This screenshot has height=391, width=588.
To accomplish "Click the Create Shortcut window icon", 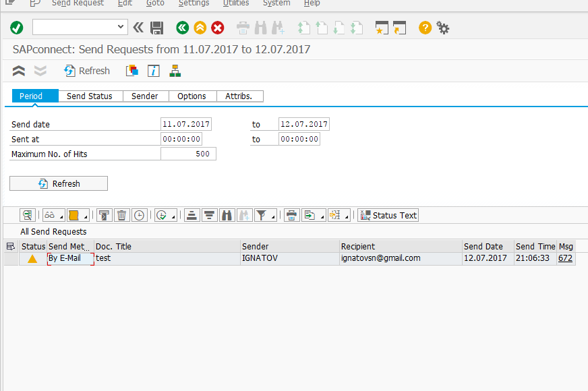I will [399, 28].
